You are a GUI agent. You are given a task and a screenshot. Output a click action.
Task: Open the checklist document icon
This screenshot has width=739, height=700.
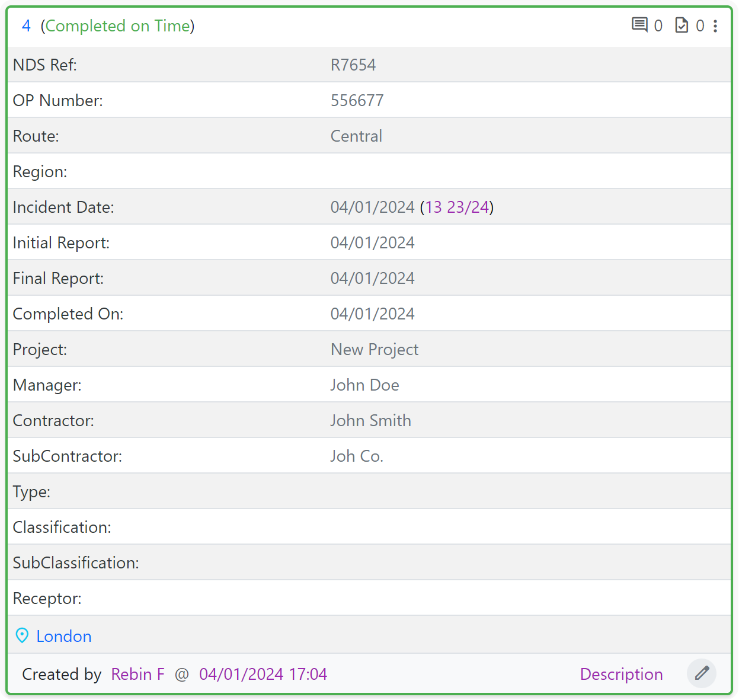coord(682,25)
